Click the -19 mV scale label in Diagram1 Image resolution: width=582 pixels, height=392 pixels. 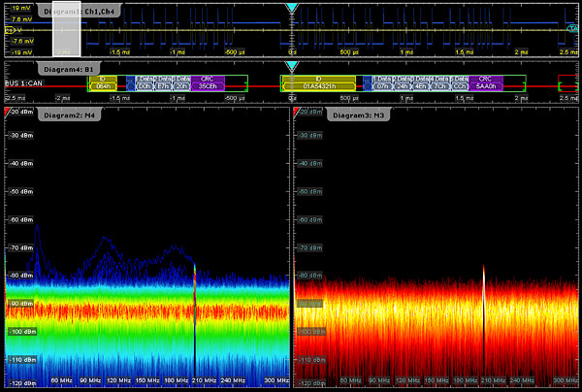[21, 52]
